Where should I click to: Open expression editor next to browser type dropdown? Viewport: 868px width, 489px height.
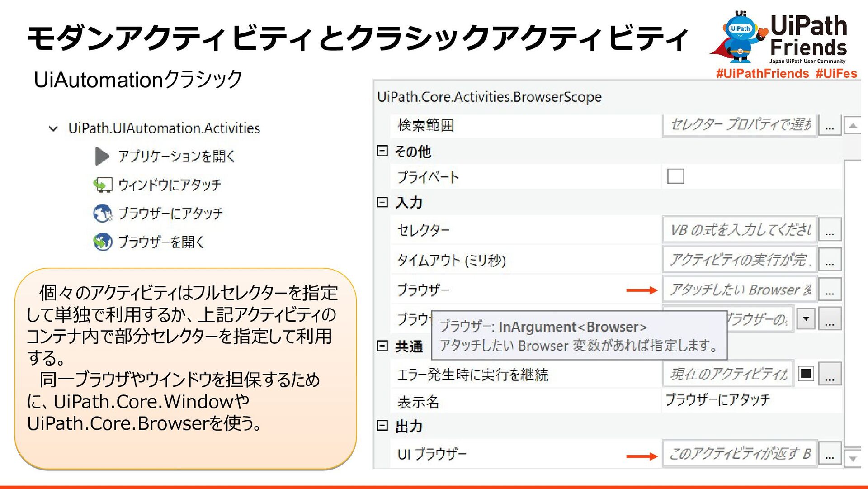[830, 318]
